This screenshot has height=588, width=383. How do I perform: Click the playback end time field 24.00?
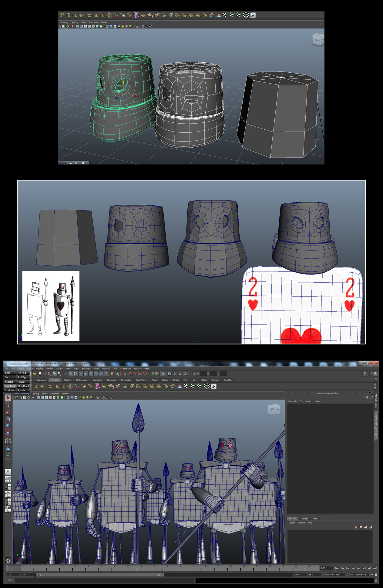[300, 574]
